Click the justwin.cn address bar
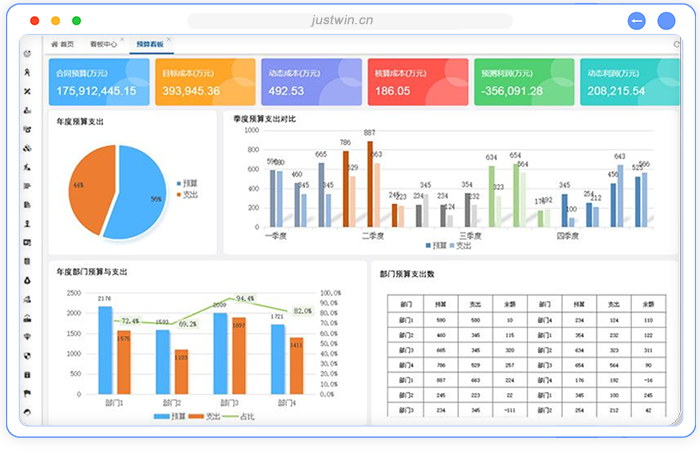The width and height of the screenshot is (700, 454). (x=349, y=20)
